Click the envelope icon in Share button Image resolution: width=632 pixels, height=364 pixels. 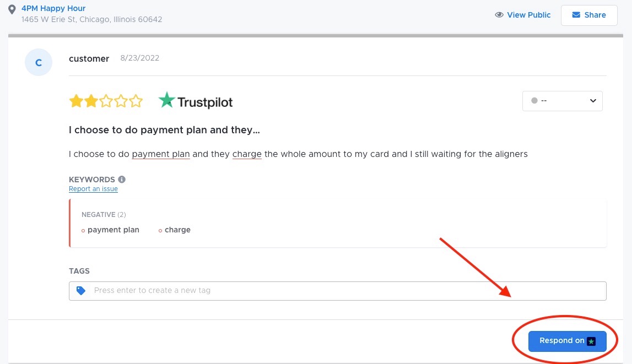(x=576, y=15)
